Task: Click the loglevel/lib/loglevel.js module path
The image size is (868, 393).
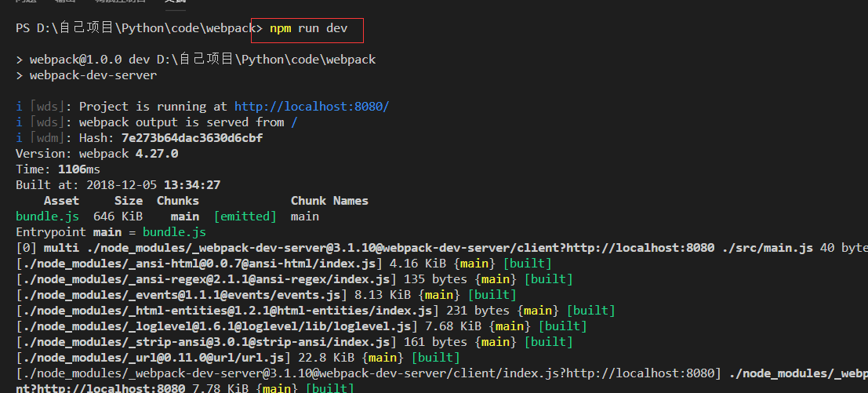Action: [217, 326]
